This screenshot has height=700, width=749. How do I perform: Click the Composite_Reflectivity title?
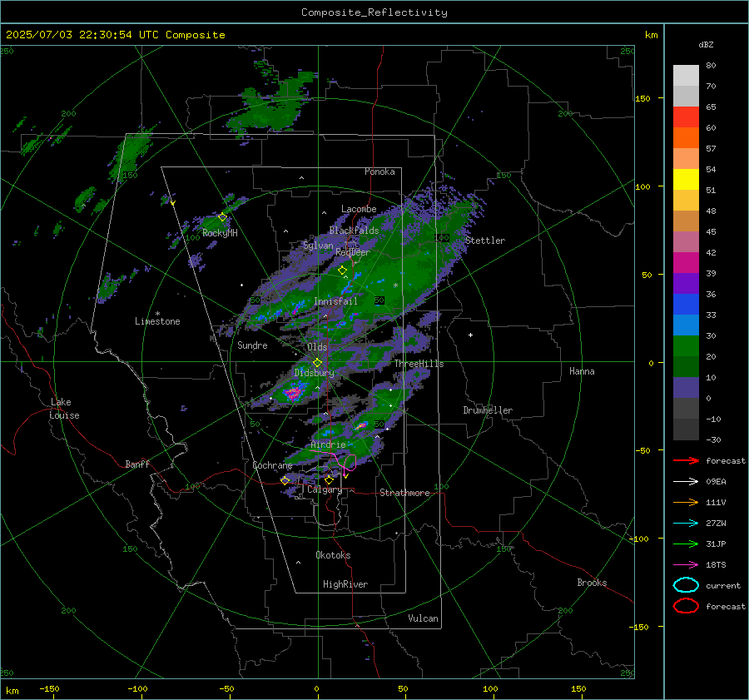point(374,12)
